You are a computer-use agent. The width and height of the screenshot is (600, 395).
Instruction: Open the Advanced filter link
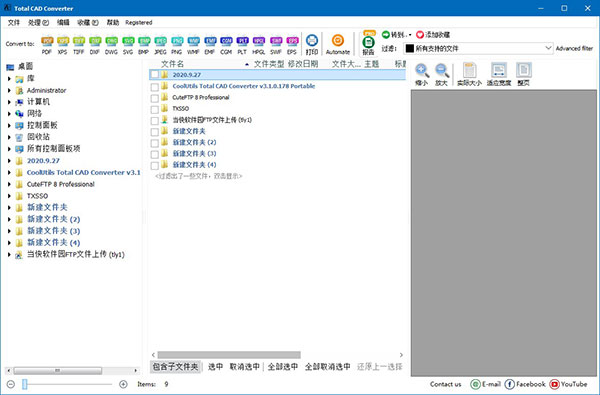point(574,48)
